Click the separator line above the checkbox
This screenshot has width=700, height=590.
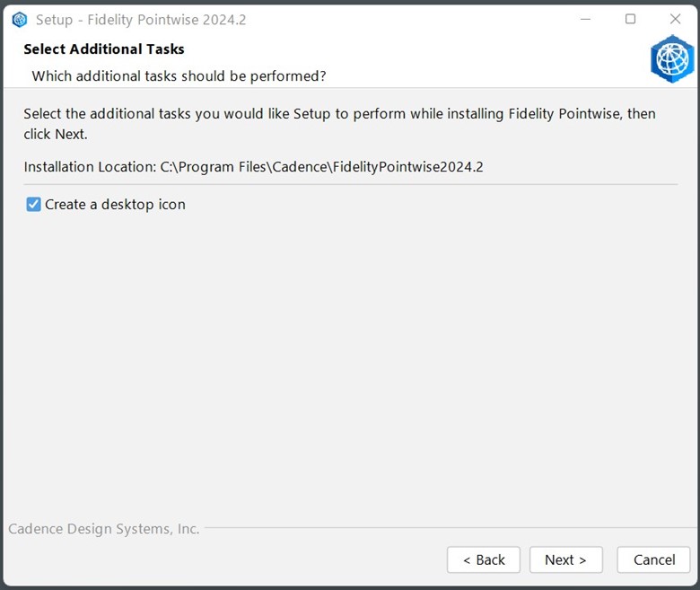pos(350,184)
